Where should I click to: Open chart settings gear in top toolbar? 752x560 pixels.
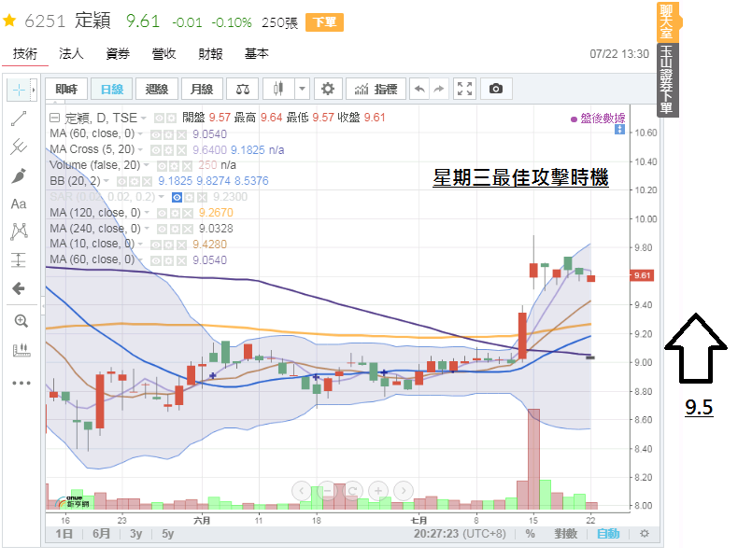(x=328, y=89)
